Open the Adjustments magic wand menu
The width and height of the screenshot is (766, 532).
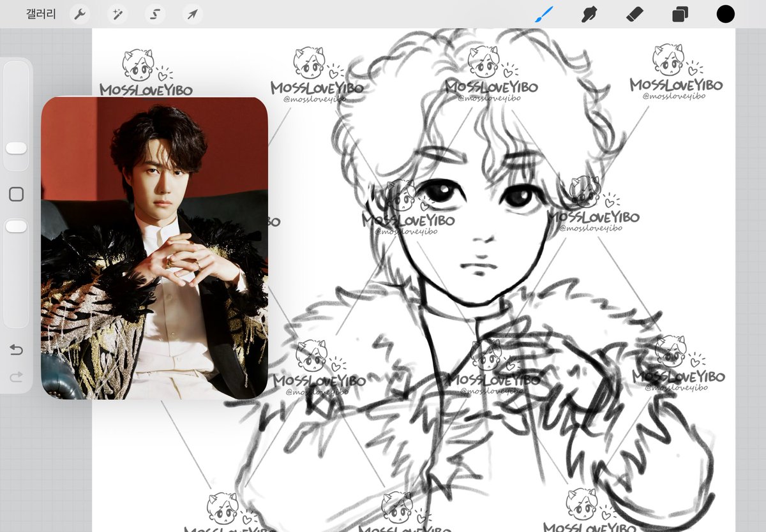point(117,14)
